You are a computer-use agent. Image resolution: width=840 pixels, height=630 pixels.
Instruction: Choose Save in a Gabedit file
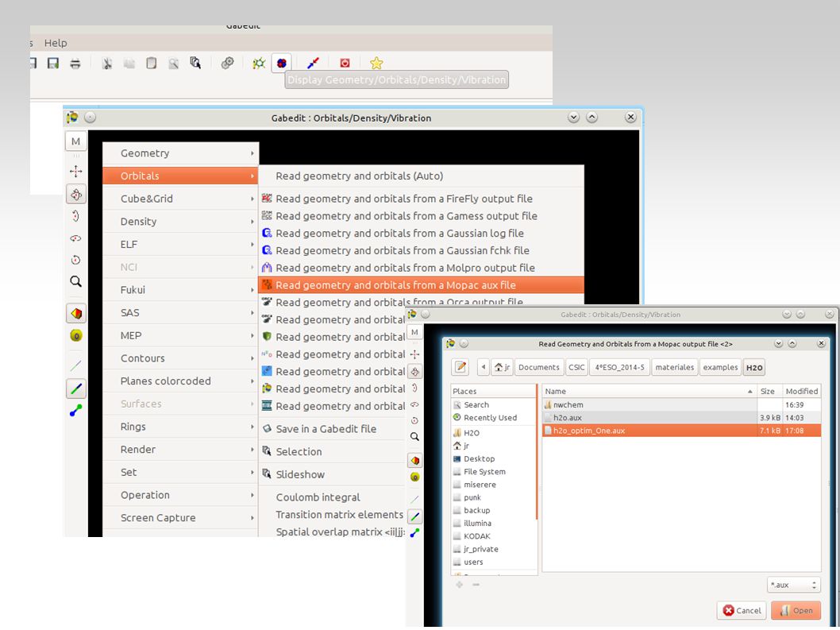pos(332,429)
